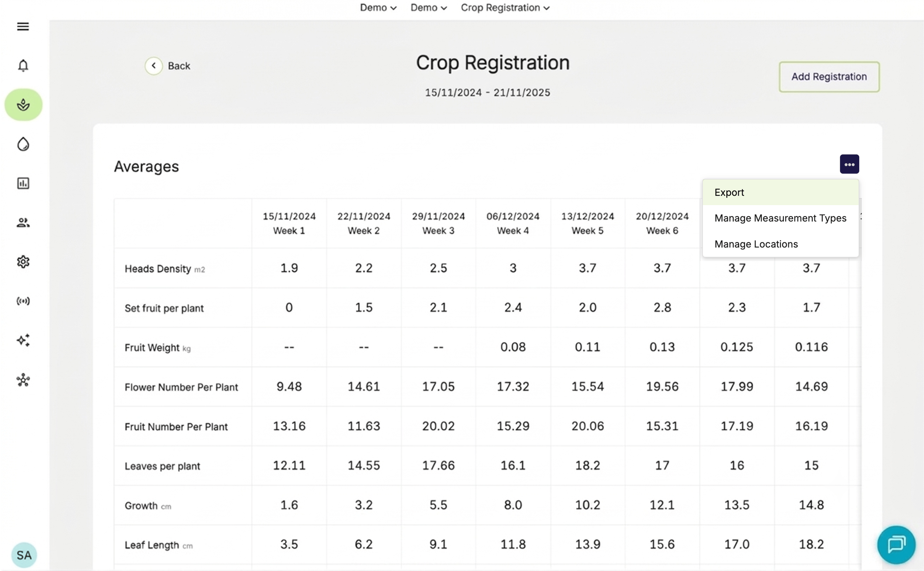Click the Add Registration button
The width and height of the screenshot is (924, 571).
coord(829,77)
